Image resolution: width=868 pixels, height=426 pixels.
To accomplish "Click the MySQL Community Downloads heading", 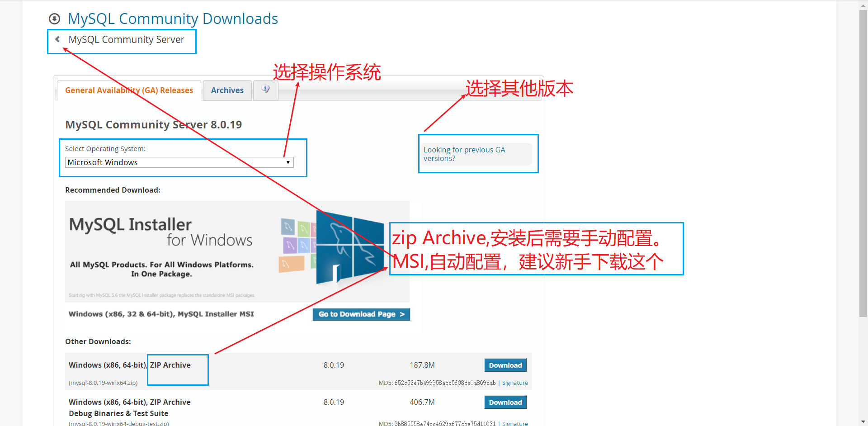I will pyautogui.click(x=173, y=19).
